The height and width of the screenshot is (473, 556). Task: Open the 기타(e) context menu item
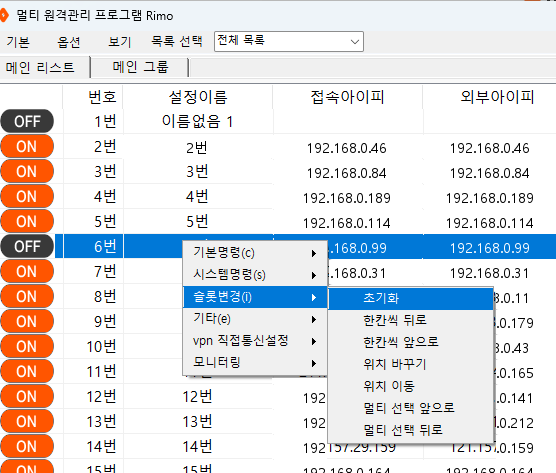click(x=255, y=319)
